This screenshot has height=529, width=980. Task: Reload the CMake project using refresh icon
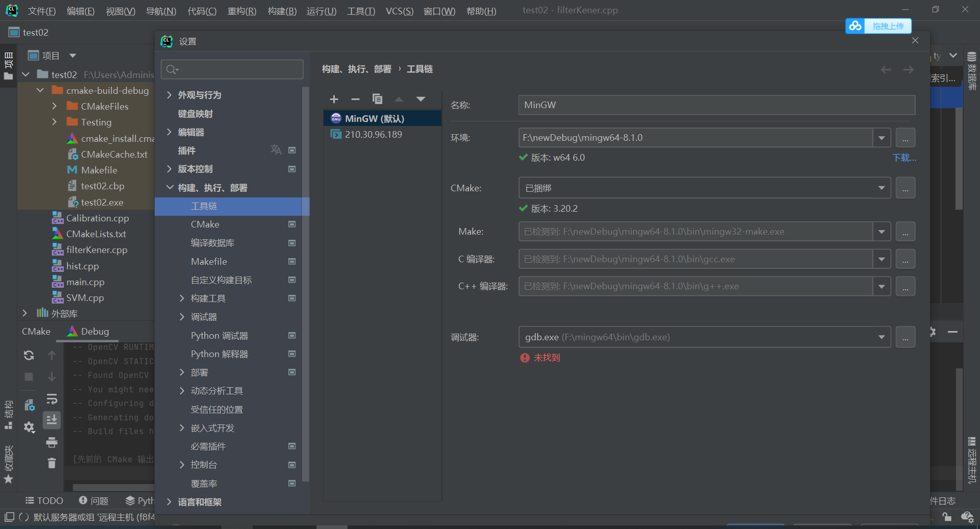coord(29,356)
